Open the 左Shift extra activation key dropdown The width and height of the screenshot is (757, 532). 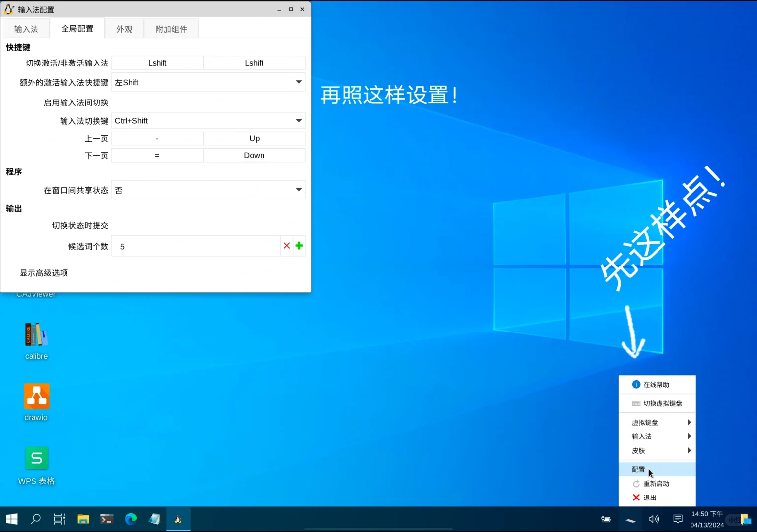pos(208,82)
